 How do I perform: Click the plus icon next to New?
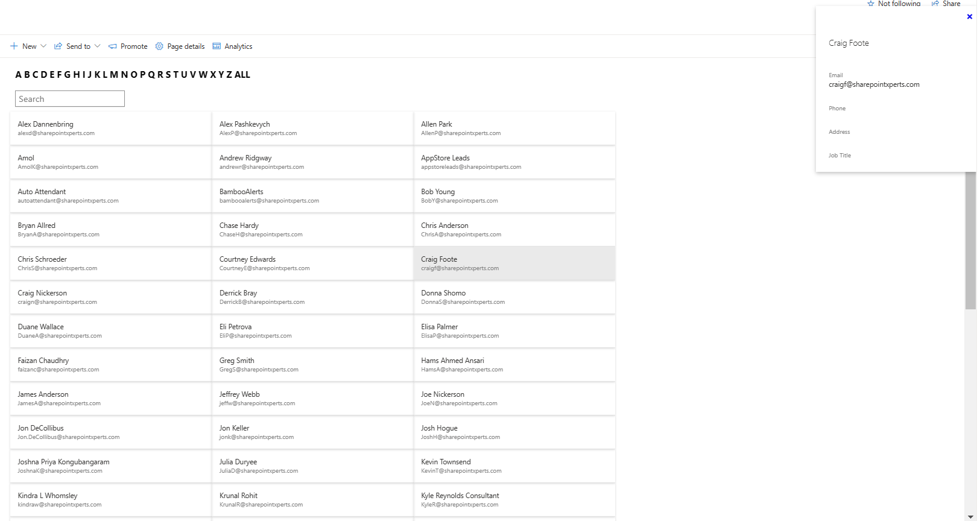pos(14,46)
